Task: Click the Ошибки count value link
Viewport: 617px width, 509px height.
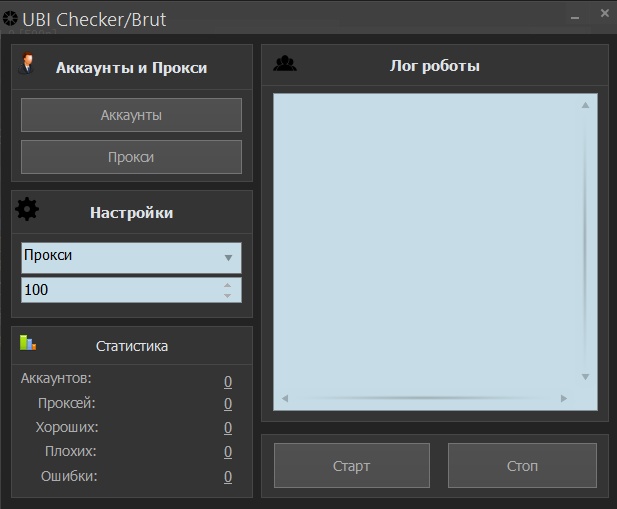Action: (x=228, y=477)
